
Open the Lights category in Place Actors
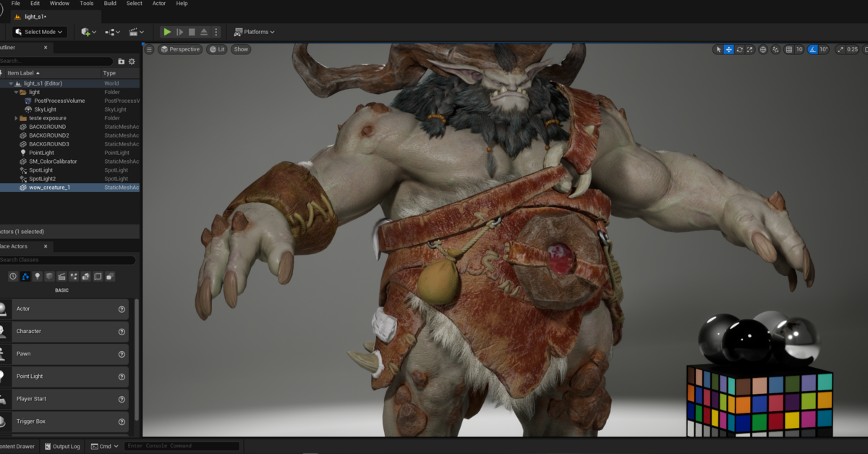38,276
